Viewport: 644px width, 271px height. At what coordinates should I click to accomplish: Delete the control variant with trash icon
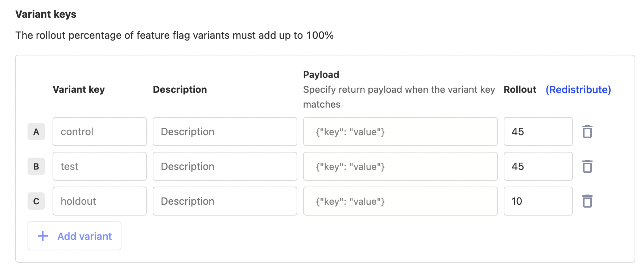[x=587, y=132]
